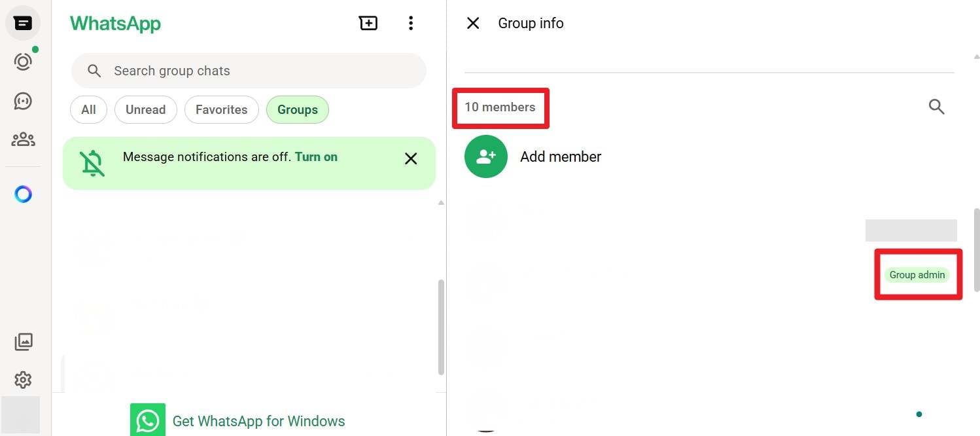Turn on message notifications
The image size is (980, 436).
pyautogui.click(x=316, y=156)
